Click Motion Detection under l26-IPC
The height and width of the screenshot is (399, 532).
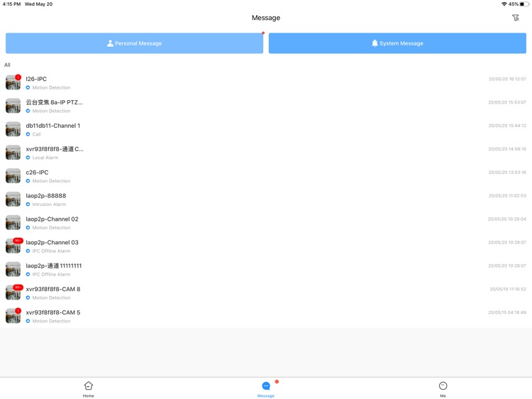(51, 87)
